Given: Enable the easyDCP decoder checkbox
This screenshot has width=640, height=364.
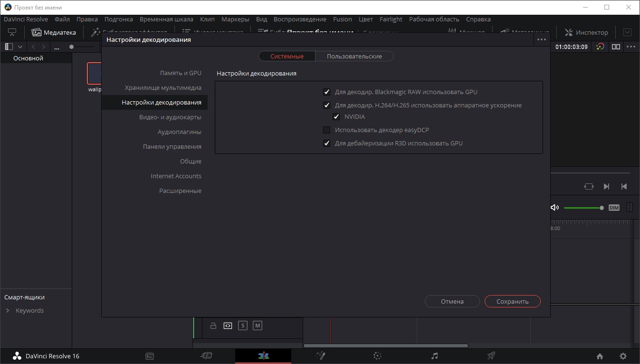Looking at the screenshot, I should [326, 130].
